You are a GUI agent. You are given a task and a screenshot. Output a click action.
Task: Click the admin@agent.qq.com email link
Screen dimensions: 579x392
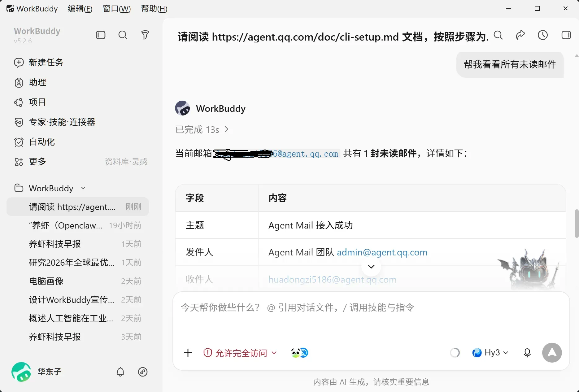click(x=382, y=252)
